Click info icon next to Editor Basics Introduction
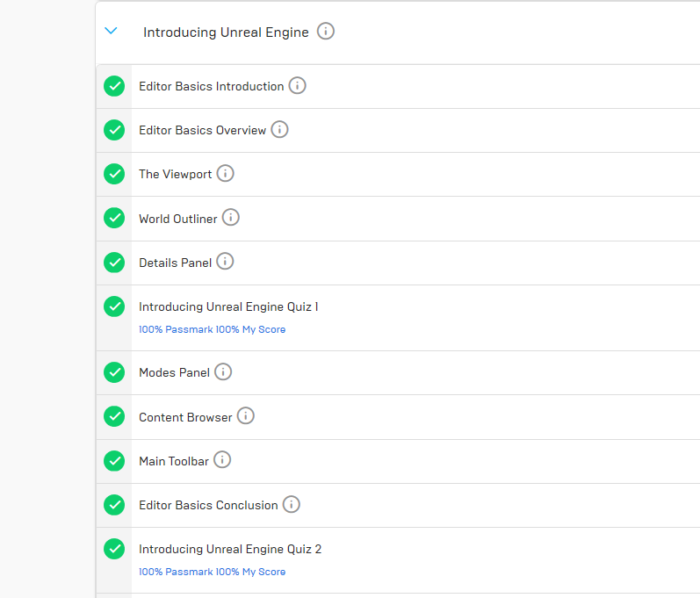The image size is (700, 598). click(298, 85)
